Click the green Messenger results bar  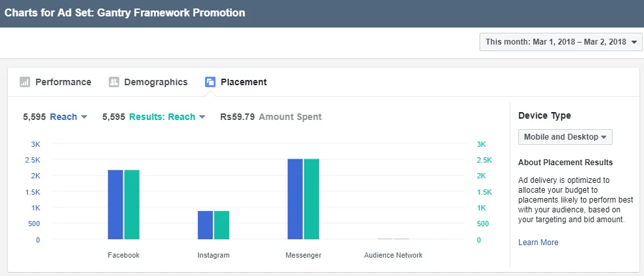[311, 199]
